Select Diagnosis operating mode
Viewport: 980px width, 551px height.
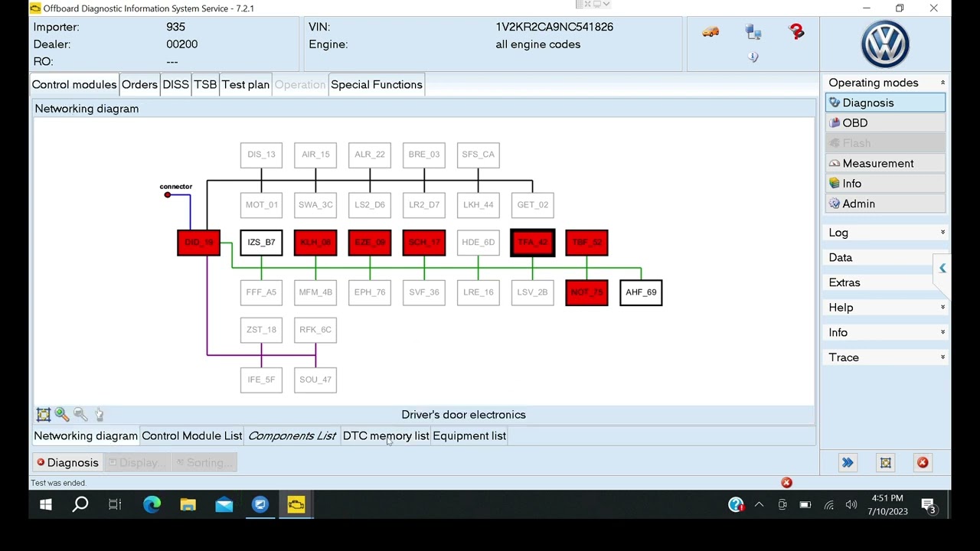pyautogui.click(x=886, y=103)
